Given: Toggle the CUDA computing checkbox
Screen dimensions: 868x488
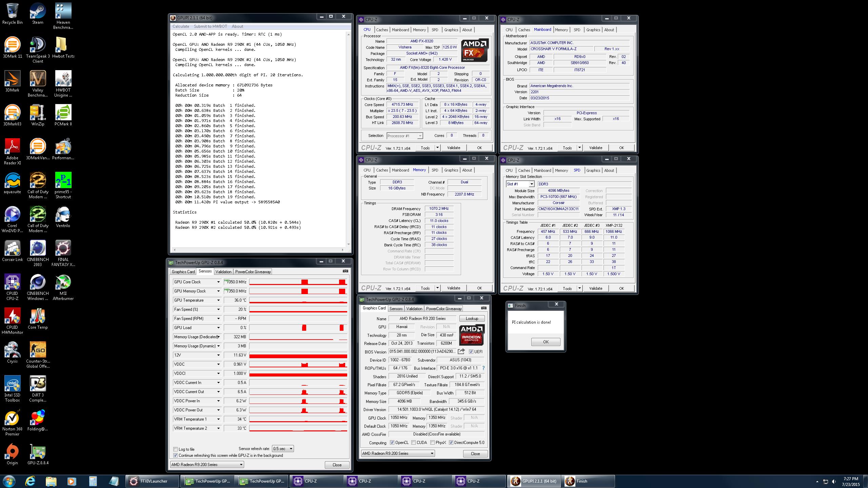Looking at the screenshot, I should tap(413, 443).
